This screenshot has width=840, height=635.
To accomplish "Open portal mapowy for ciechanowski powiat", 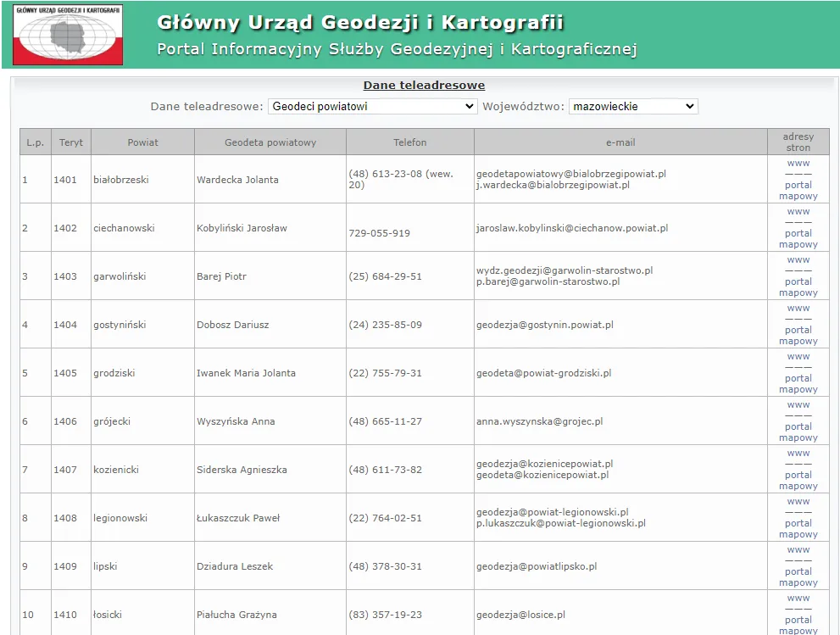I will (798, 238).
